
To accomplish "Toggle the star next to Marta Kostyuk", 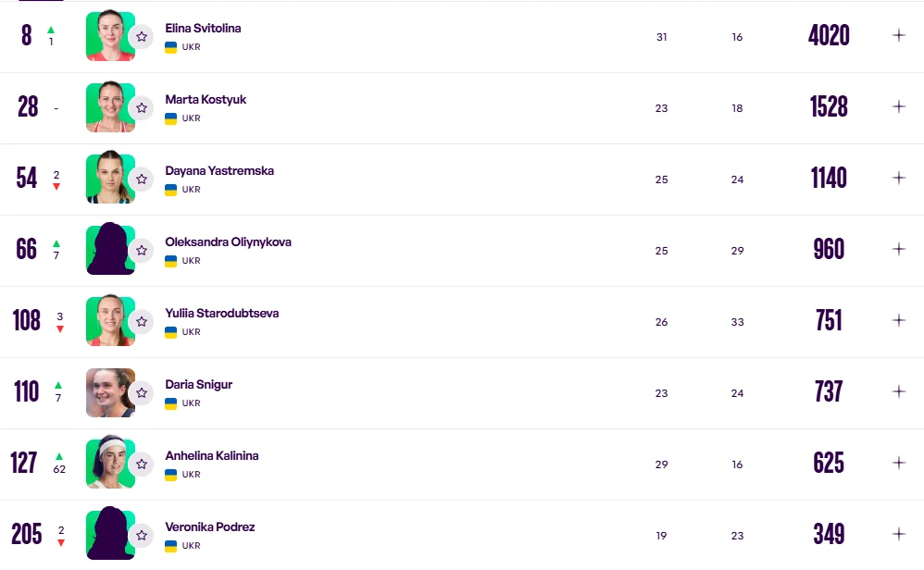I will 142,108.
